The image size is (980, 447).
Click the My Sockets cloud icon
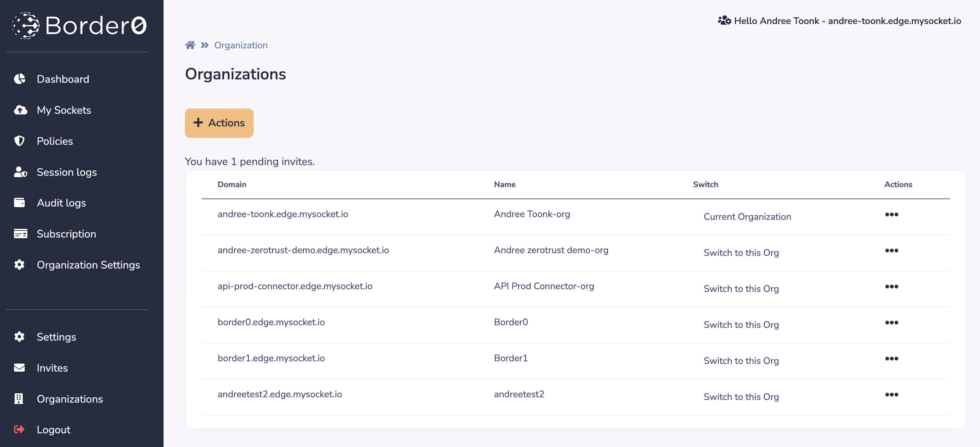click(20, 110)
